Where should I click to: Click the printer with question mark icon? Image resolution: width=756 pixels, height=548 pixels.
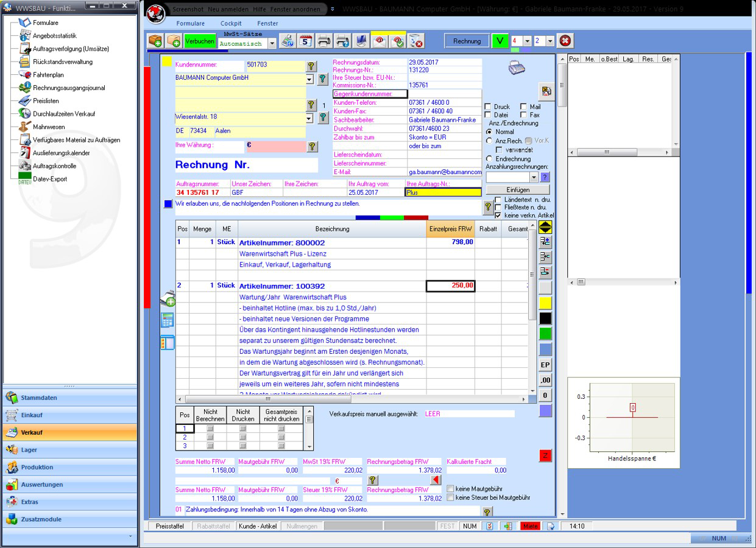coord(343,41)
